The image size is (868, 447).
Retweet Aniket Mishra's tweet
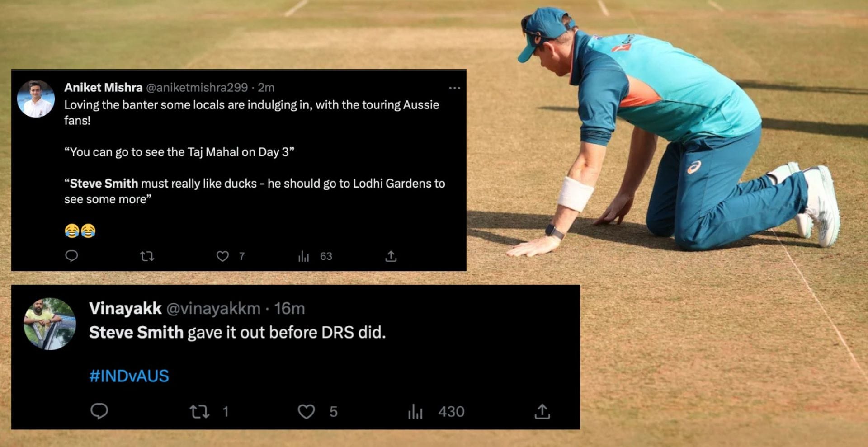(146, 256)
